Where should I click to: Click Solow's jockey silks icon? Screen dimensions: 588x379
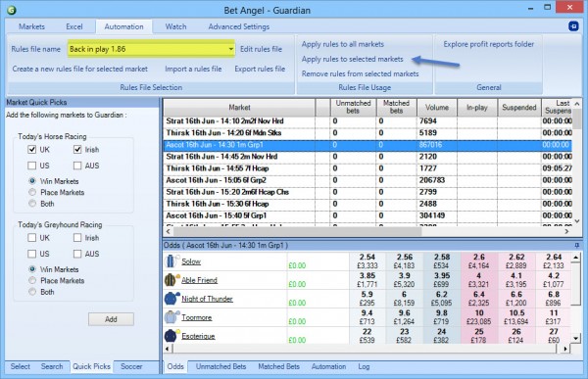click(x=171, y=261)
